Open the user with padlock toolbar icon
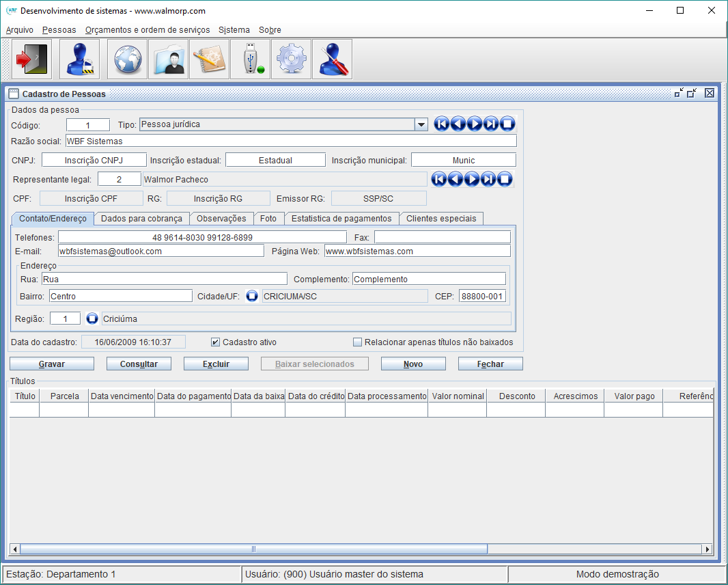Image resolution: width=728 pixels, height=585 pixels. [79, 59]
